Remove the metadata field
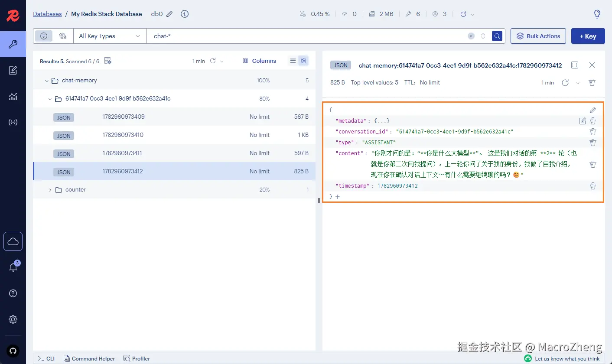The height and width of the screenshot is (364, 612). (593, 121)
